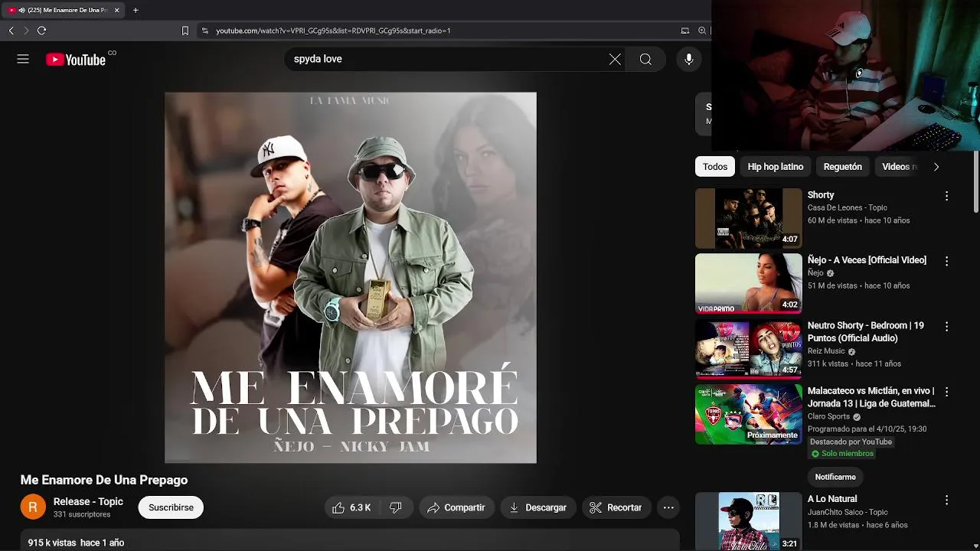Click the Me Enamore De Una Prepago title
The image size is (980, 551).
pyautogui.click(x=104, y=480)
